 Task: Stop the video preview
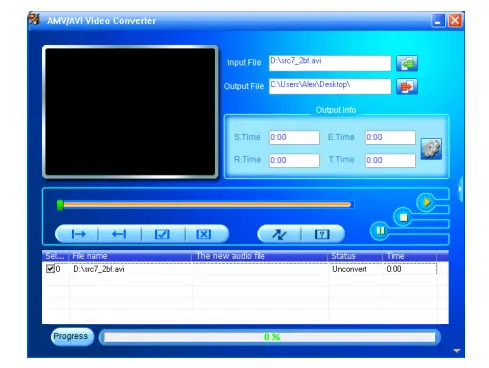point(403,217)
